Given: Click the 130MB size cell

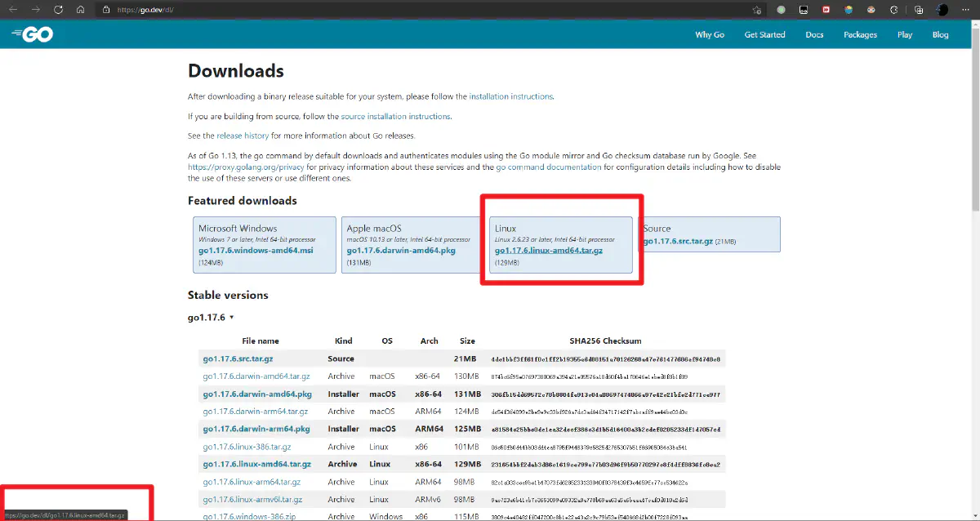Looking at the screenshot, I should click(467, 376).
